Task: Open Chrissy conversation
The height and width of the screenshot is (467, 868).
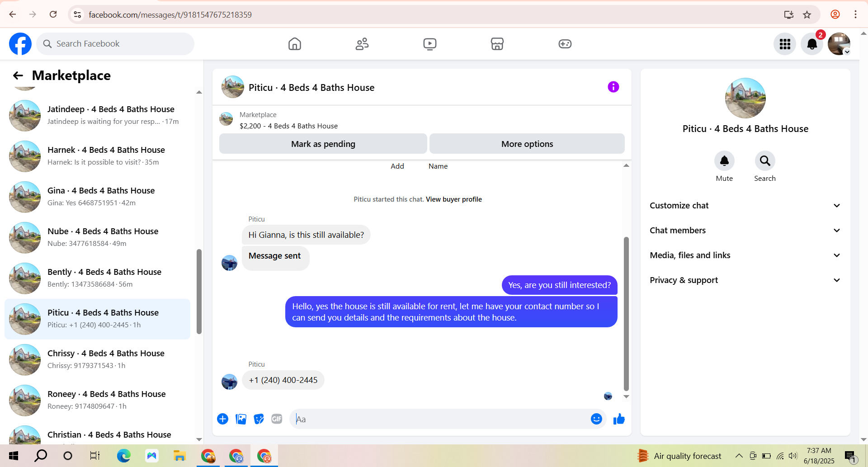Action: (x=97, y=359)
